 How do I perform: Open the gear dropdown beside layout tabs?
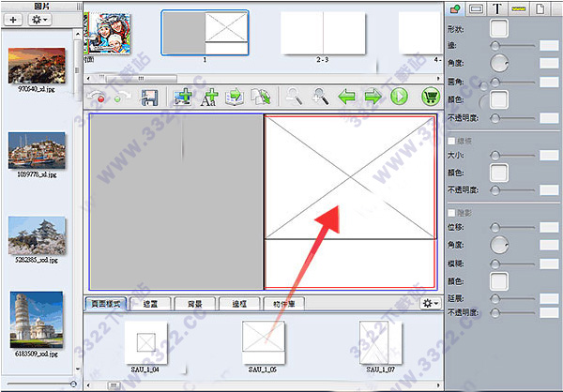pos(431,304)
